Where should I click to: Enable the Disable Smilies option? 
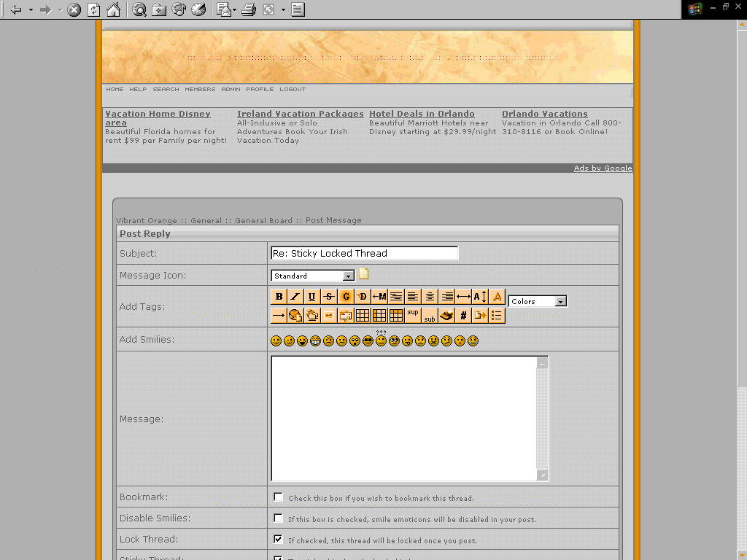point(278,518)
